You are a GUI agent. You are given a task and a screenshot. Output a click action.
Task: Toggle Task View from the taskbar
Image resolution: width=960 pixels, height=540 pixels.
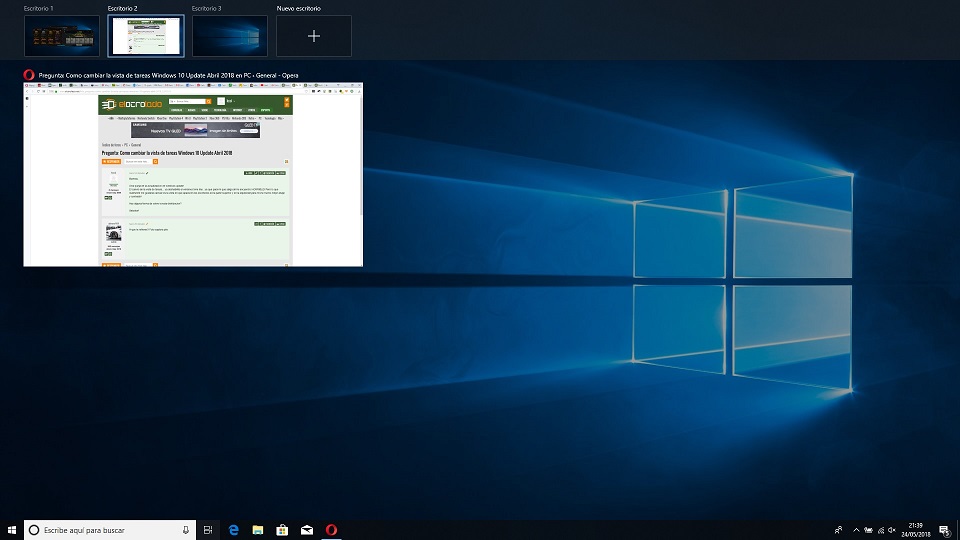pos(208,530)
